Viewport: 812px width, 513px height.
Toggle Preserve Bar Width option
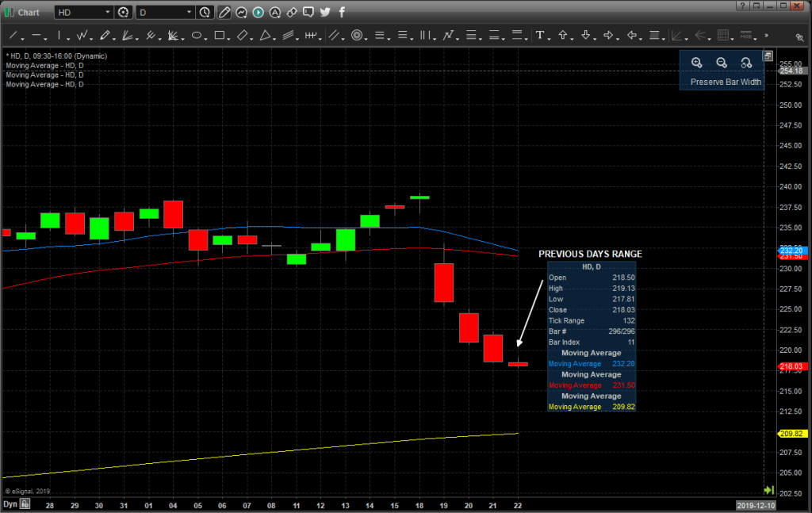point(726,82)
